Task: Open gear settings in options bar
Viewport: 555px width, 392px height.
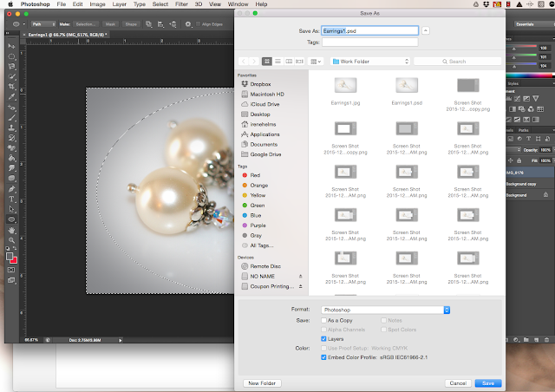Action: [188, 24]
